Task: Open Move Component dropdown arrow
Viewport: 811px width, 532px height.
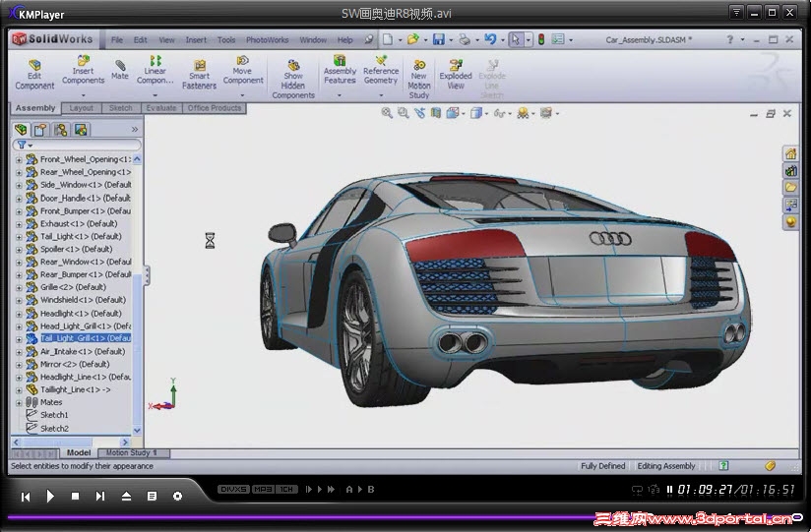Action: pyautogui.click(x=242, y=95)
